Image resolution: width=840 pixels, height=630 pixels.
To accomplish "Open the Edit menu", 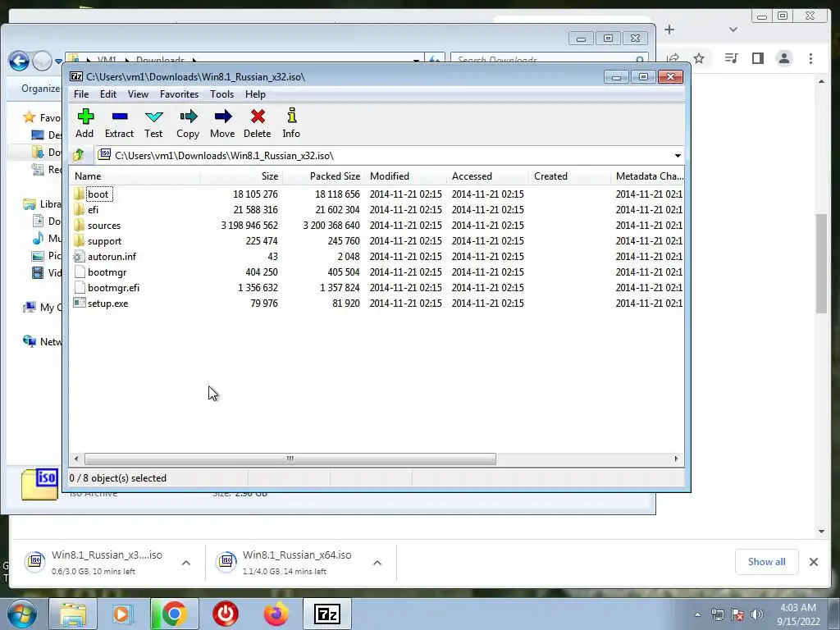I will [108, 94].
